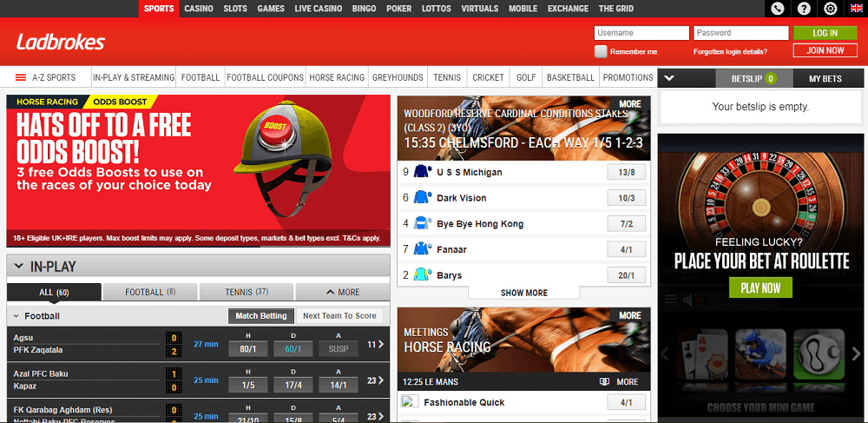The image size is (868, 423).
Task: Click MORE on Horse Racing meetings banner
Action: pyautogui.click(x=630, y=315)
